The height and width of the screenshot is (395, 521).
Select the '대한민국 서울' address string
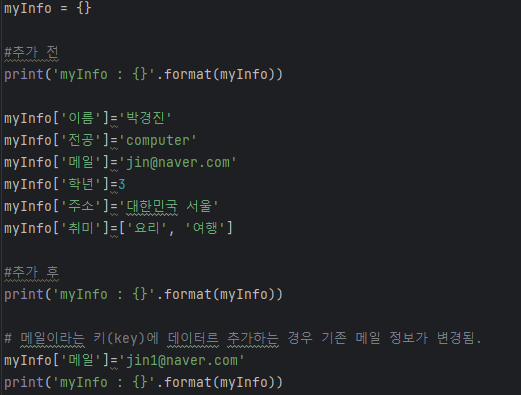pos(169,206)
